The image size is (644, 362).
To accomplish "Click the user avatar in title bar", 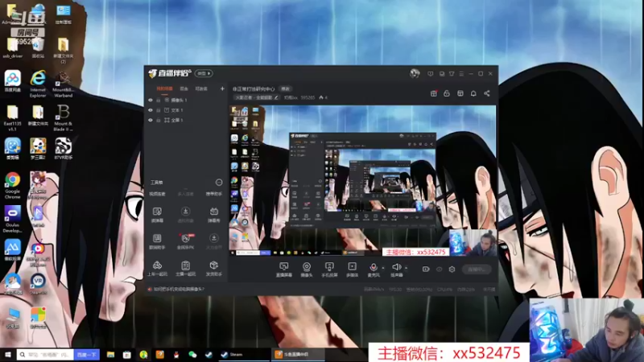I will pyautogui.click(x=415, y=73).
